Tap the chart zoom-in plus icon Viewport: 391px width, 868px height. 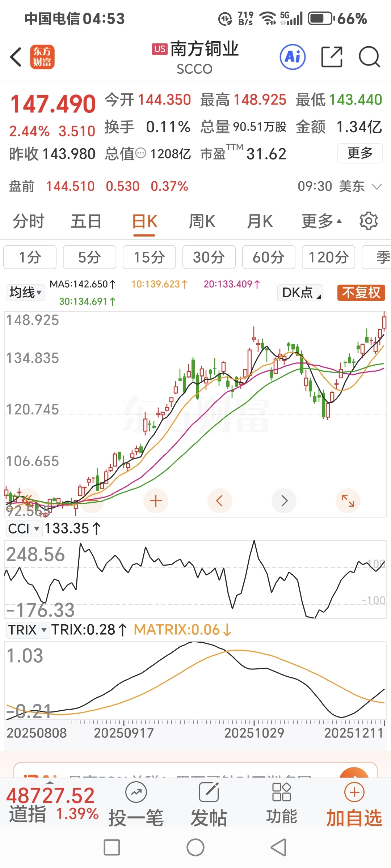point(156,501)
